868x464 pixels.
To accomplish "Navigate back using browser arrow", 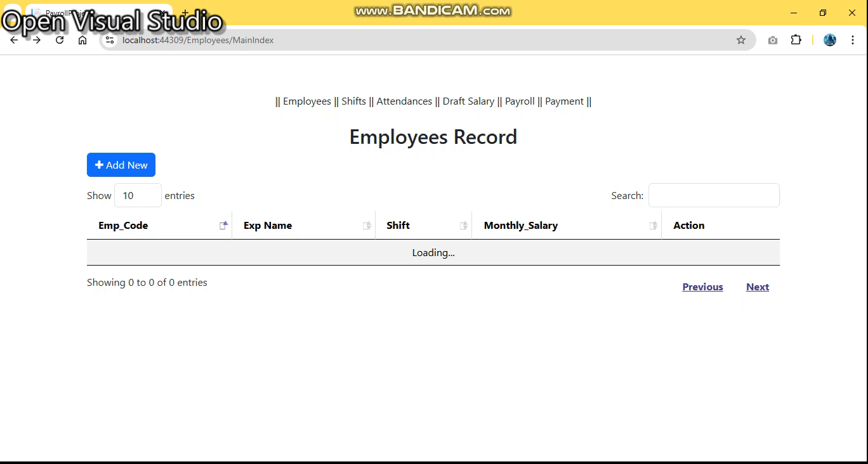I will click(x=14, y=39).
